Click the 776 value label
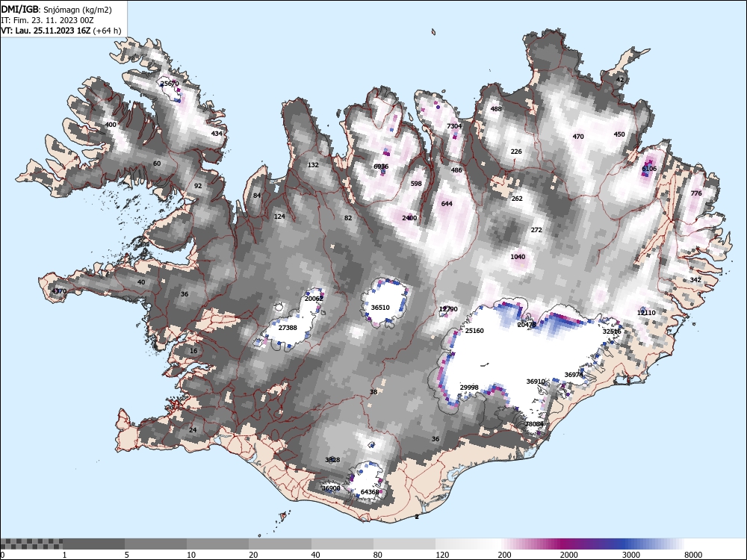Image resolution: width=747 pixels, height=560 pixels. click(696, 193)
